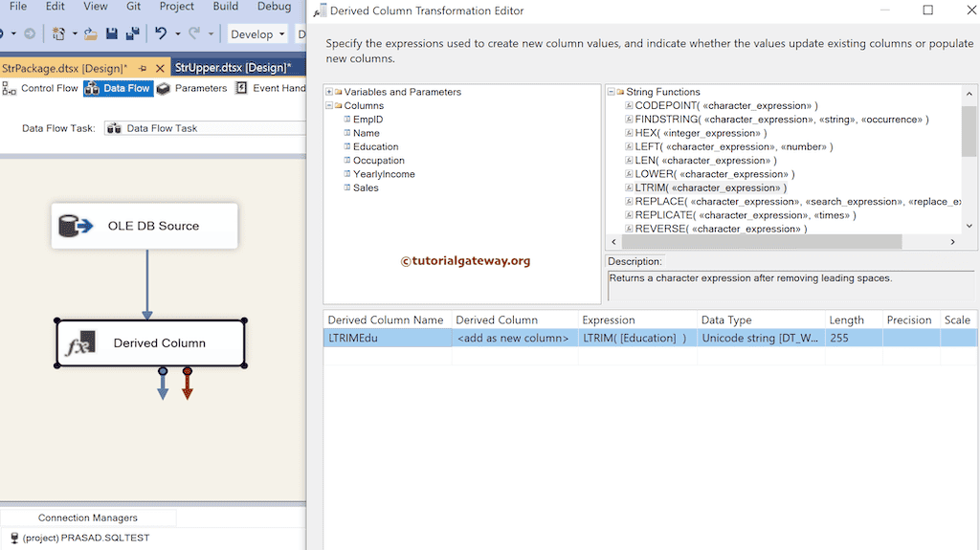
Task: Collapse the Columns tree node
Action: pos(329,105)
